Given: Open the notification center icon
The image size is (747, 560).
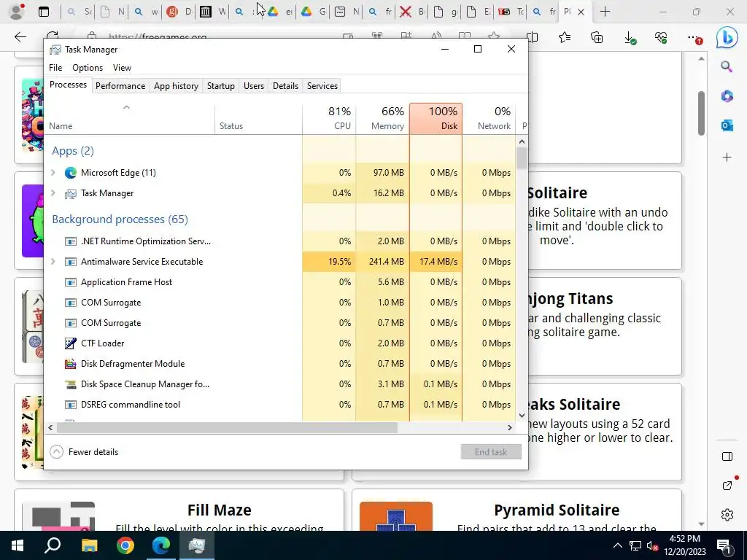Looking at the screenshot, I should [x=724, y=547].
